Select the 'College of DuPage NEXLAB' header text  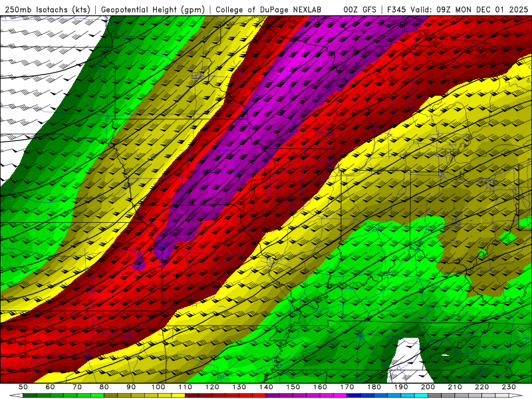pyautogui.click(x=268, y=9)
